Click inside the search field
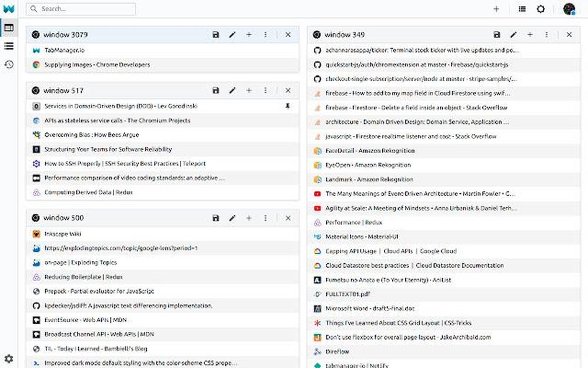The image size is (588, 368). [80, 9]
